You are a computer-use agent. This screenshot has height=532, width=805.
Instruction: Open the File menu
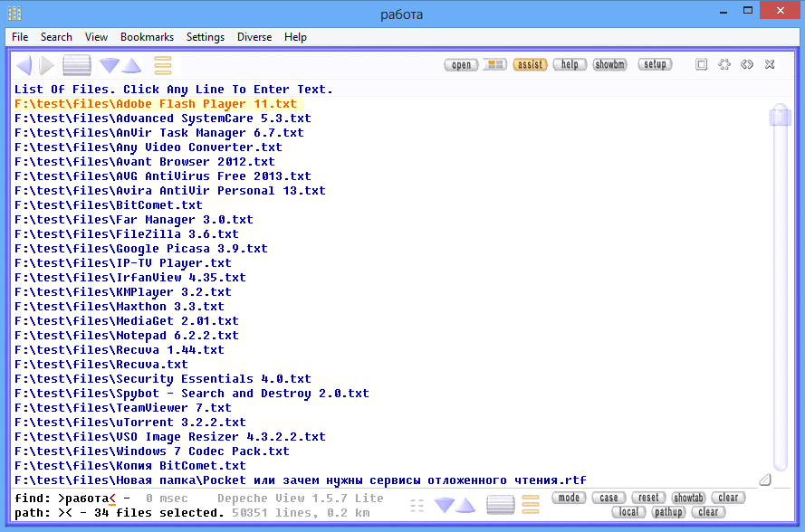[x=20, y=37]
